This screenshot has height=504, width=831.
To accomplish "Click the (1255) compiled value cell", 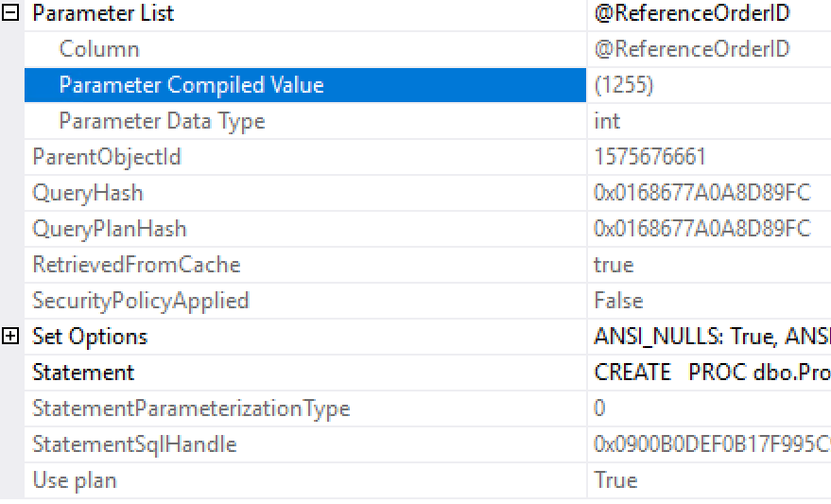I will pos(624,85).
